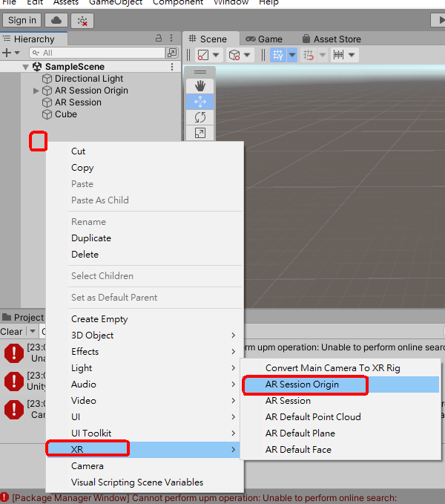Choose Camera in context menu

tap(145, 466)
